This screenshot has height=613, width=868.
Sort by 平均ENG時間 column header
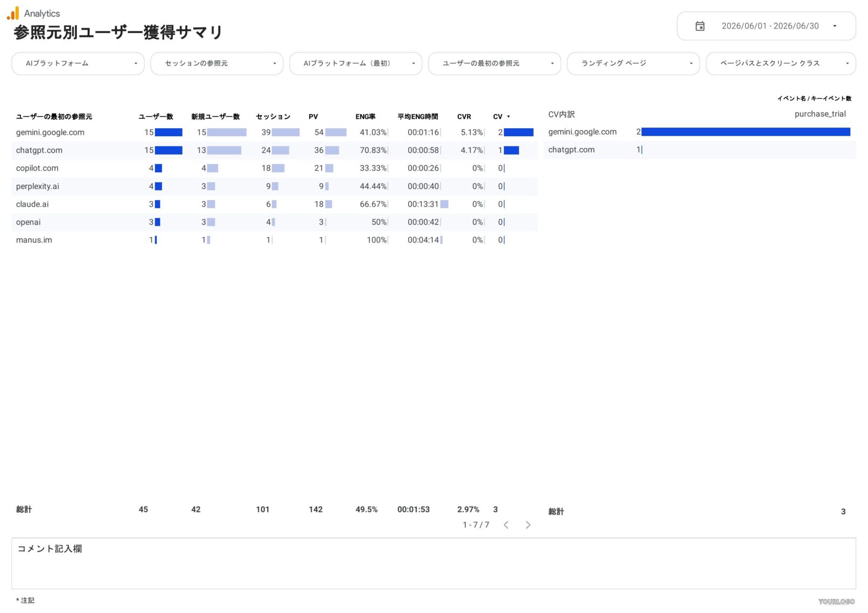tap(418, 117)
